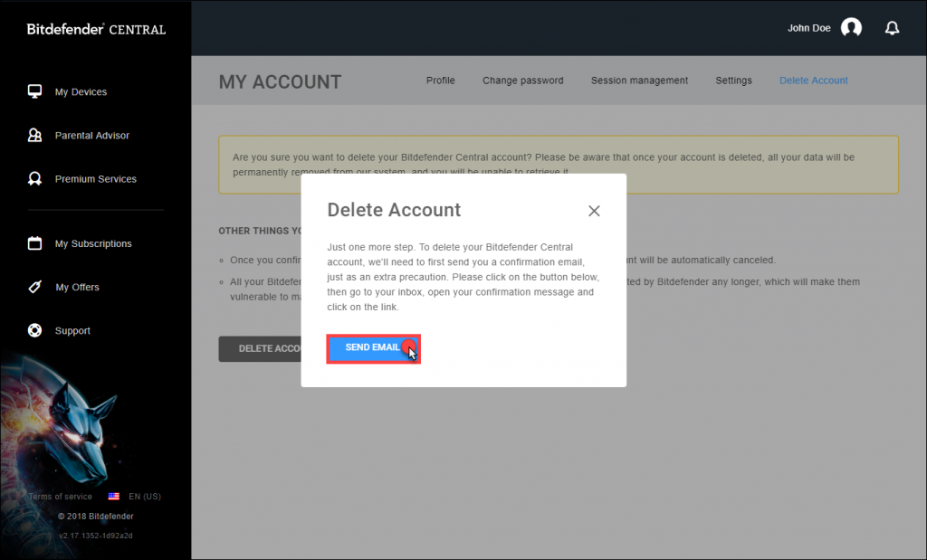
Task: Click the MY ACCOUNT heading
Action: [281, 81]
